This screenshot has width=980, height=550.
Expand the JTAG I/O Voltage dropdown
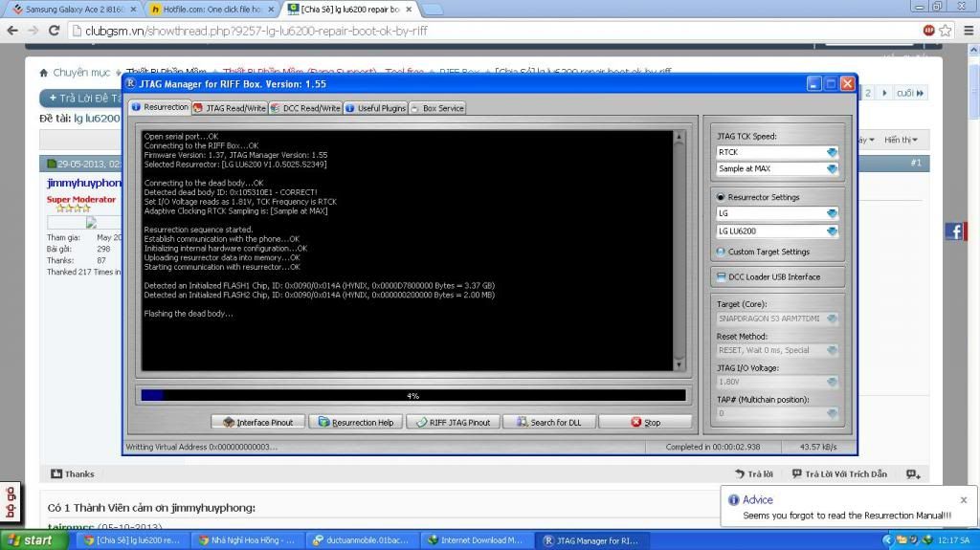click(832, 382)
